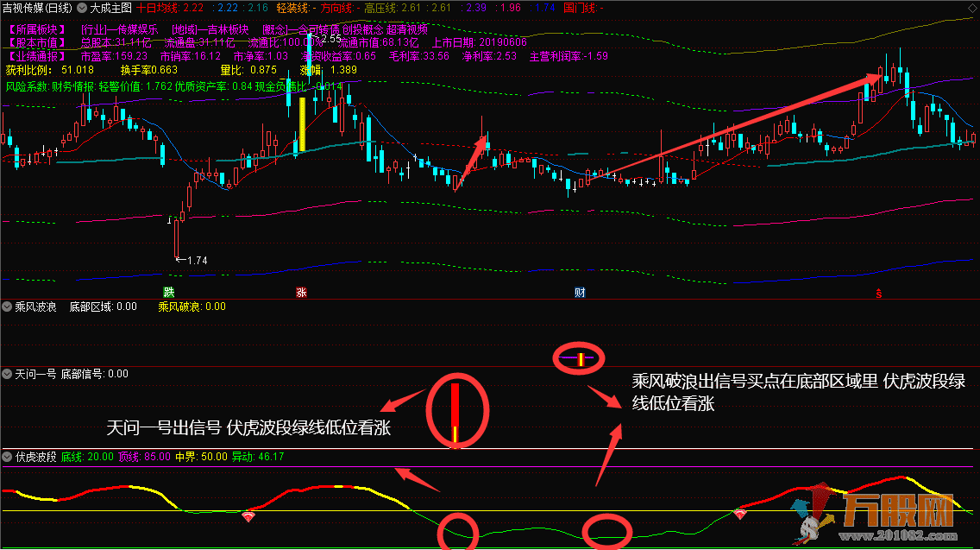Click the 2.55 highest price label
The width and height of the screenshot is (980, 550).
coord(330,39)
